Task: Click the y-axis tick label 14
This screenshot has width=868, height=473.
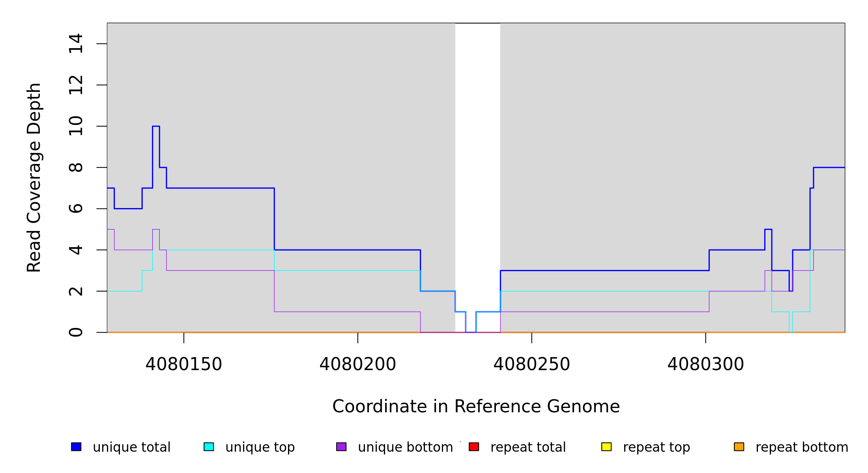Action: (x=76, y=44)
